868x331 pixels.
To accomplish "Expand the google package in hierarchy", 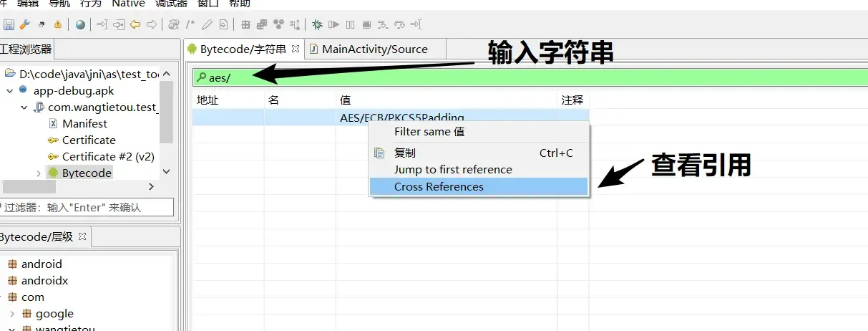I will (x=12, y=314).
